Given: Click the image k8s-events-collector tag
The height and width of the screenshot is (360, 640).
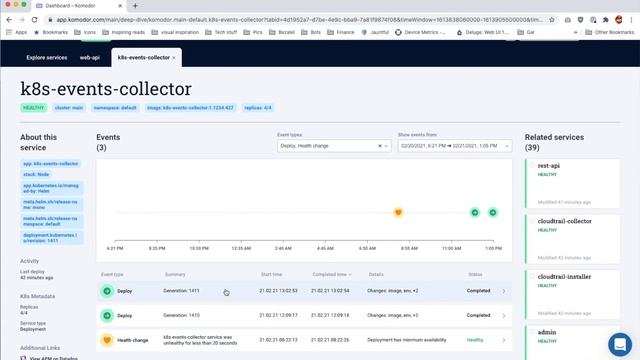Looking at the screenshot, I should point(190,108).
